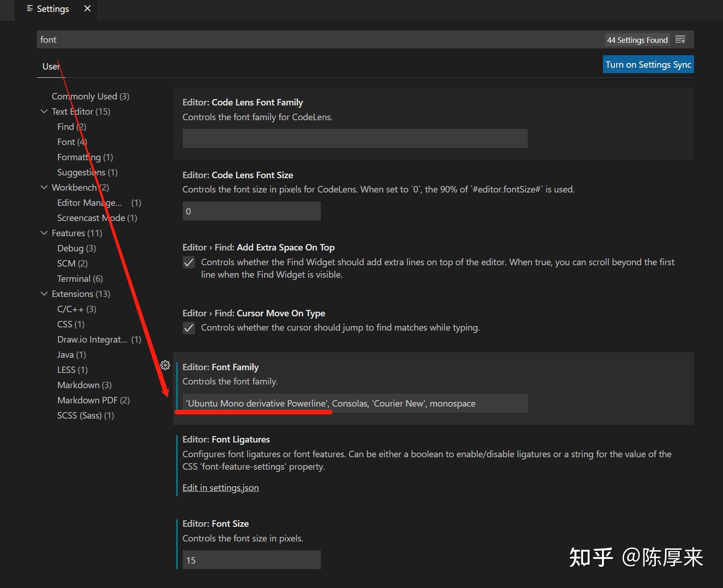Click the Code Lens Font Family field
723x588 pixels.
[x=354, y=139]
